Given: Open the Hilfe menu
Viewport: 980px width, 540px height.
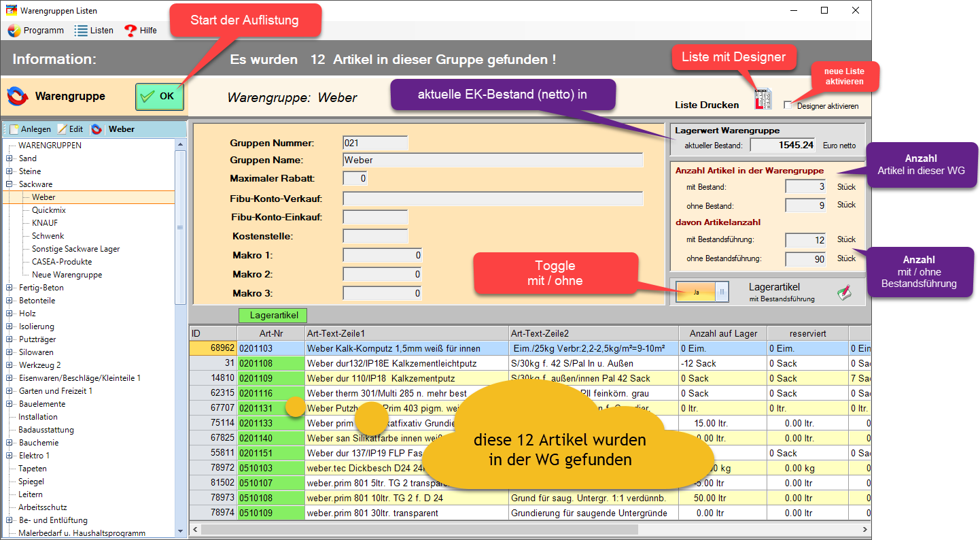Looking at the screenshot, I should 141,31.
